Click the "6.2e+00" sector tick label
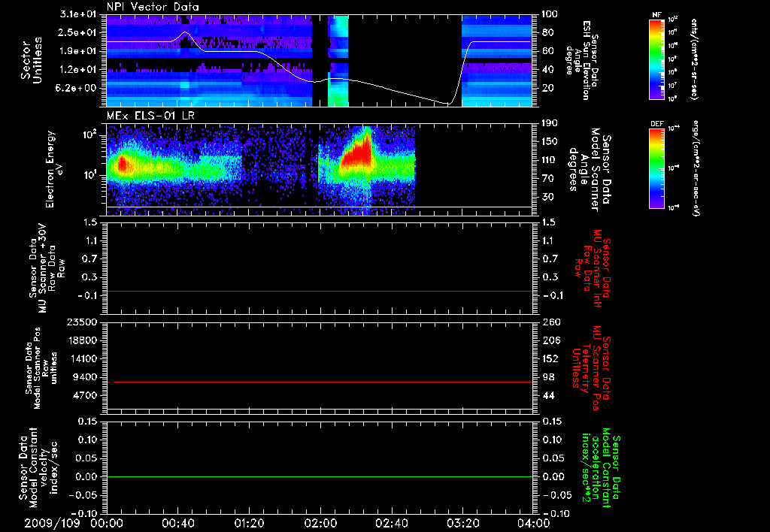This screenshot has height=532, width=770. tap(77, 88)
